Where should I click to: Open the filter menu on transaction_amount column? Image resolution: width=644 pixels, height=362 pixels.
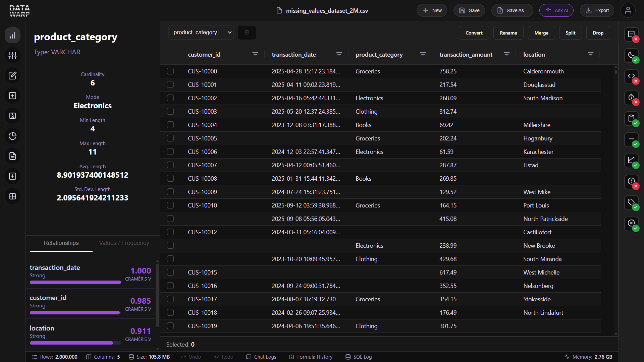507,54
